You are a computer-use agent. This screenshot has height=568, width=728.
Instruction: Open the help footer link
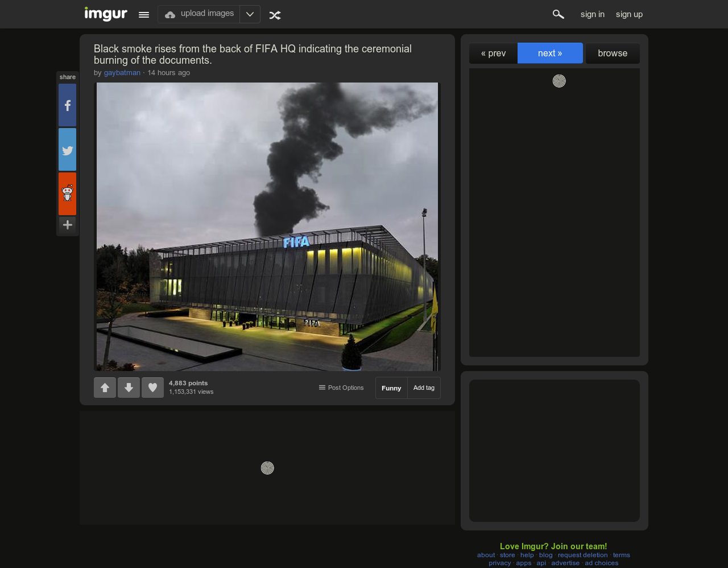[x=527, y=555]
